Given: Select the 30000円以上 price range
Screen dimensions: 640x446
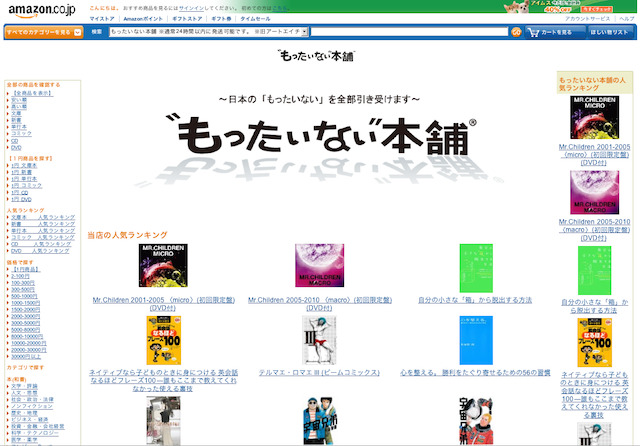Looking at the screenshot, I should point(26,357).
